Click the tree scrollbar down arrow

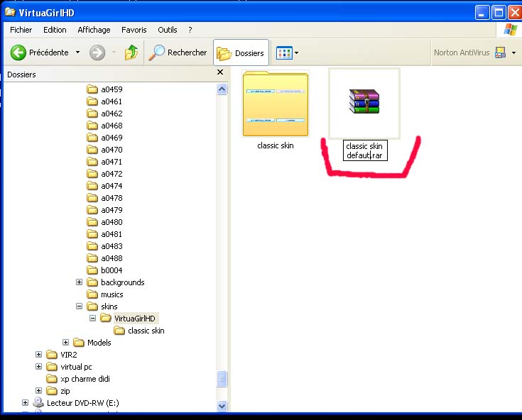pyautogui.click(x=222, y=406)
